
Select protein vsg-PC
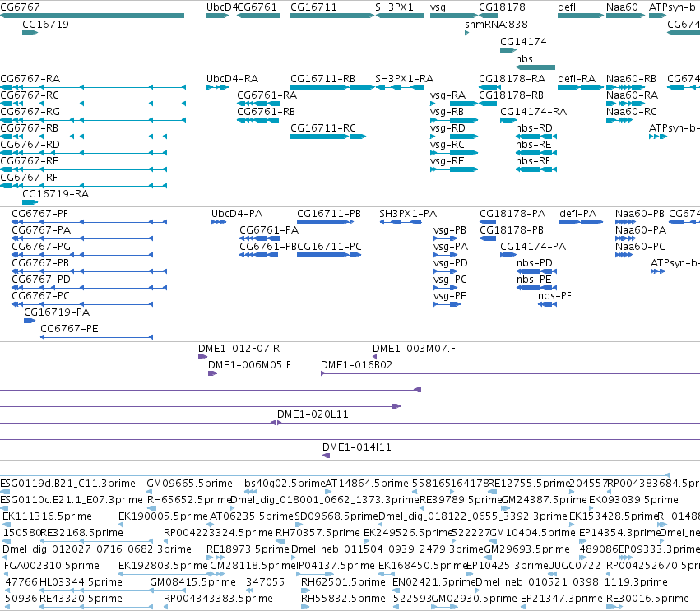[x=446, y=288]
